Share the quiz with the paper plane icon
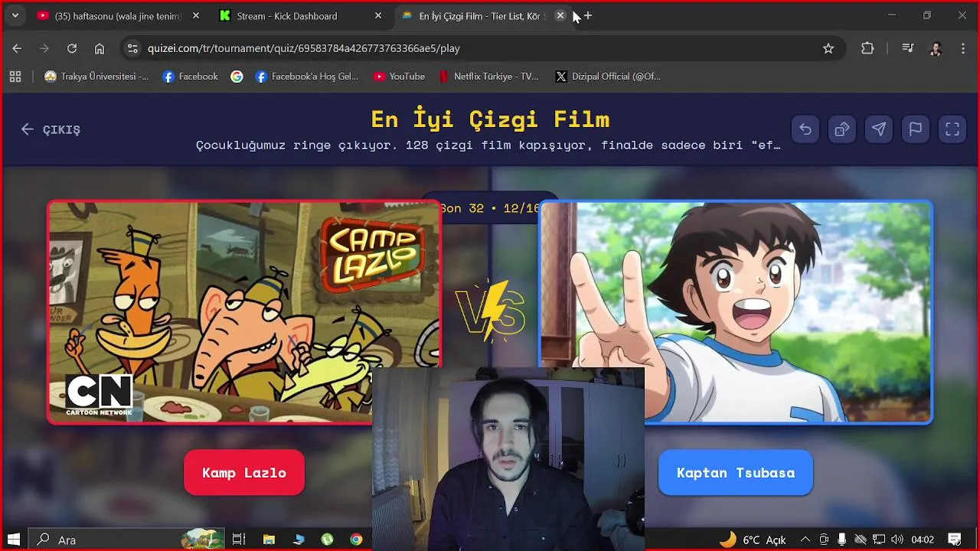 pyautogui.click(x=879, y=129)
